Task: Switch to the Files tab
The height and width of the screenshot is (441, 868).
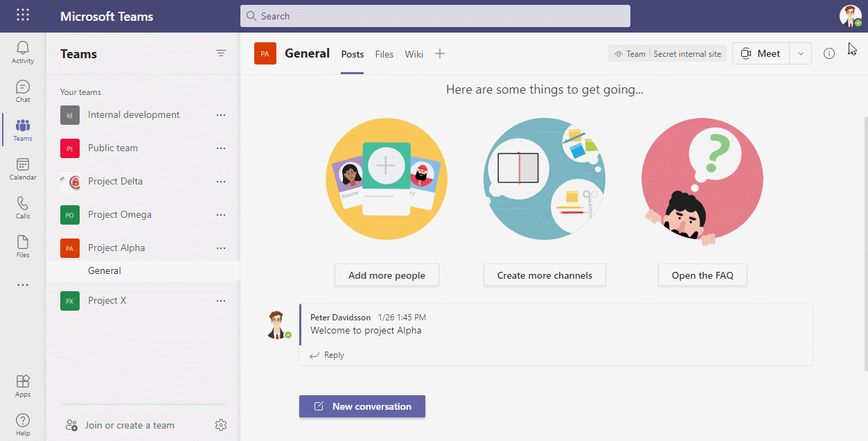Action: pyautogui.click(x=384, y=54)
